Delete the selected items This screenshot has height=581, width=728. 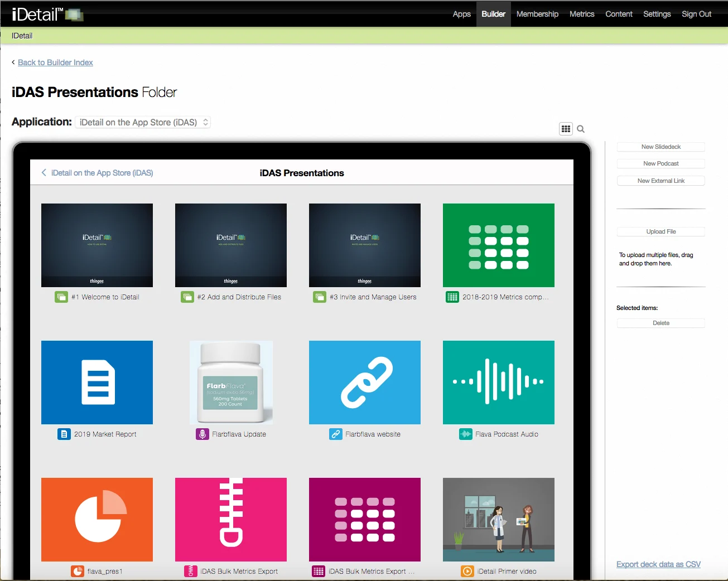pos(661,323)
